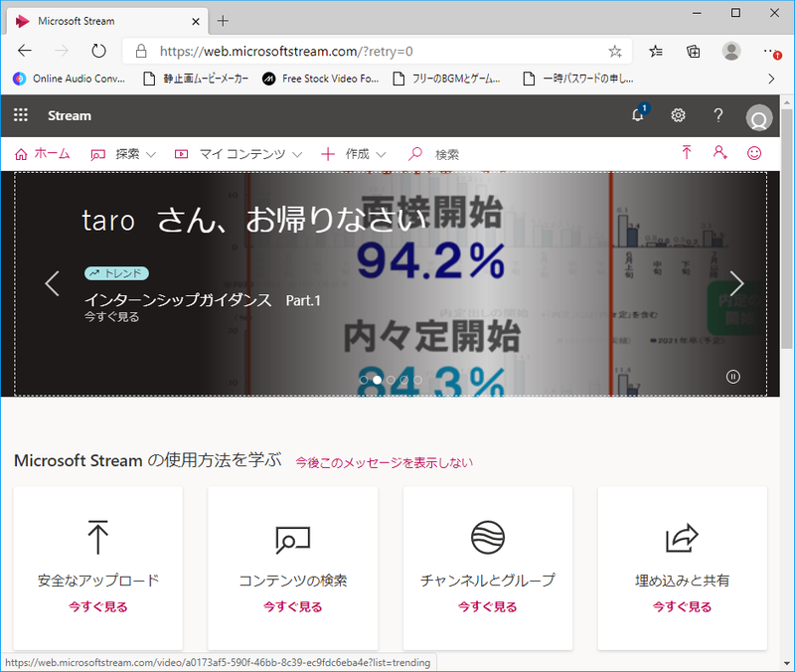795x672 pixels.
Task: Go back using browser back arrow
Action: 25,51
